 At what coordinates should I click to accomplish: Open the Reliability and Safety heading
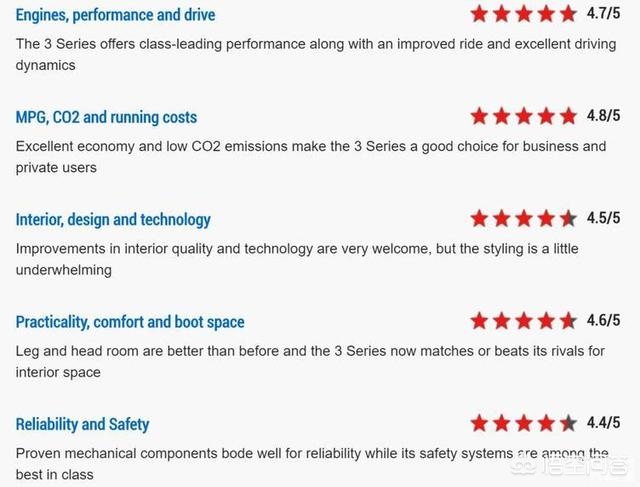click(x=82, y=424)
